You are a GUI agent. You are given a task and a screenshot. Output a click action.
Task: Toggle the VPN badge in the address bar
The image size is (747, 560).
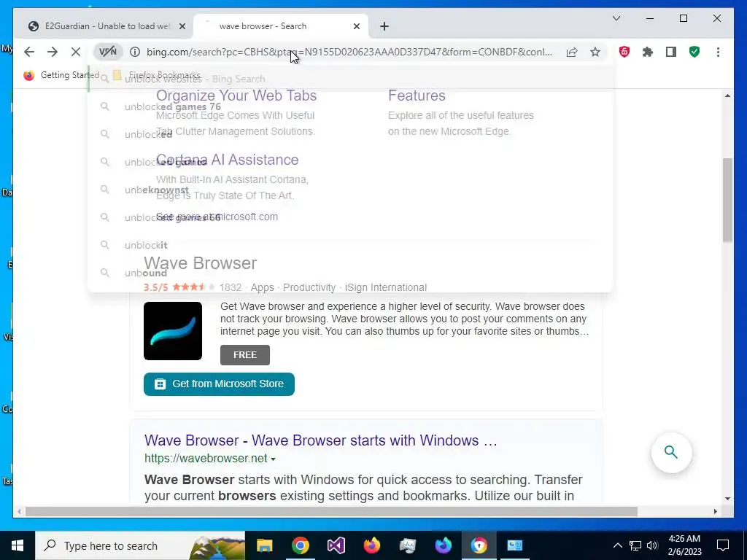[108, 52]
